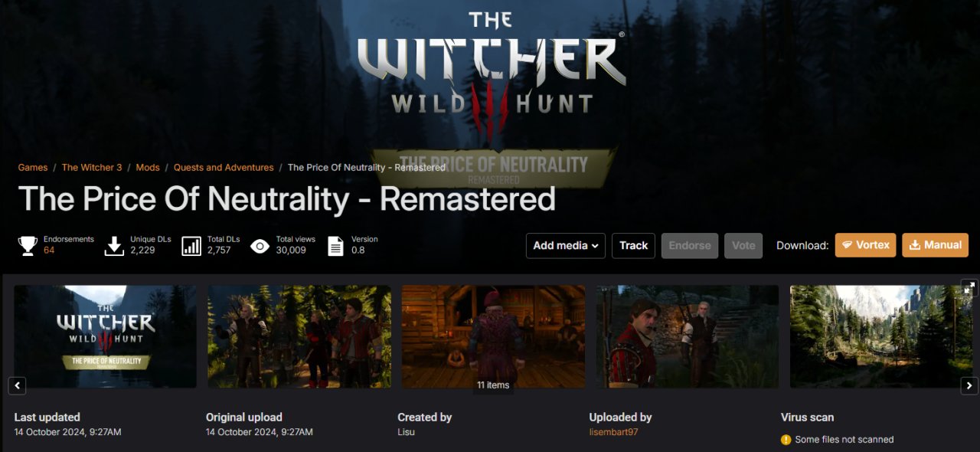Click the Endorsements trophy icon
The image size is (980, 452).
click(x=28, y=246)
